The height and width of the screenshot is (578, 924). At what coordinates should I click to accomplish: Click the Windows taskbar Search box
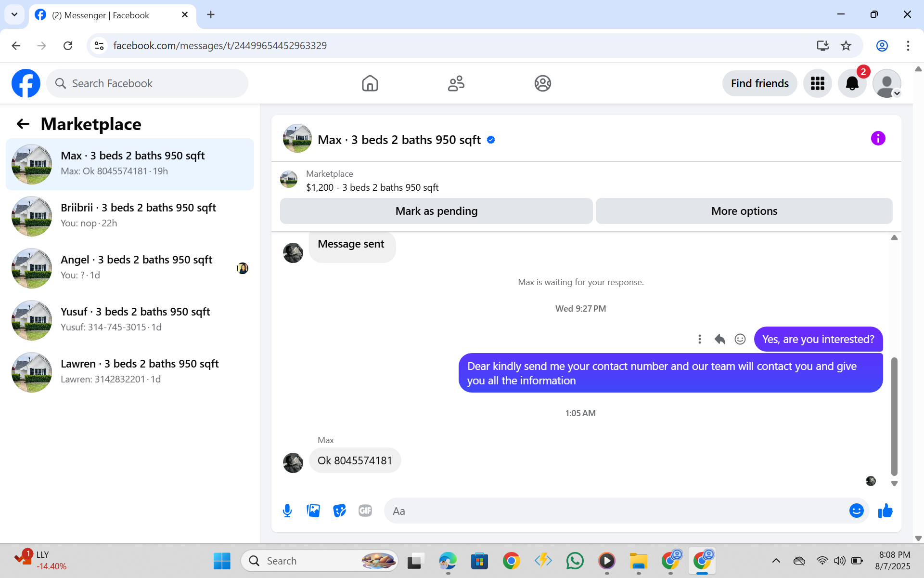320,561
